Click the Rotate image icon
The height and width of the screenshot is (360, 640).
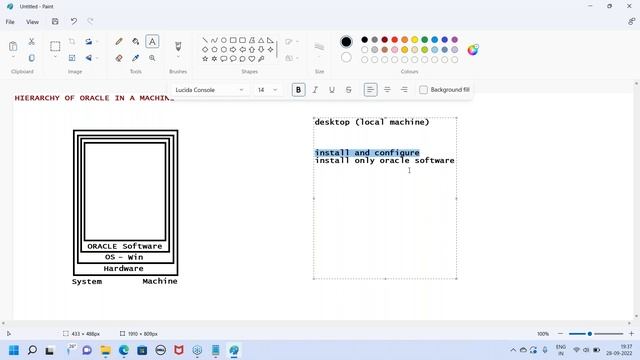point(89,42)
